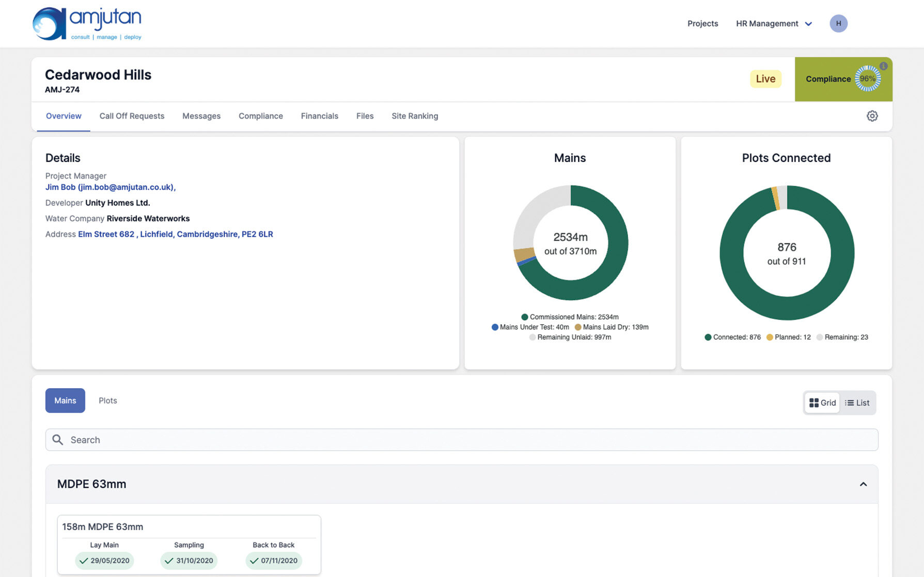This screenshot has height=577, width=924.
Task: Open the project settings gear
Action: point(872,116)
